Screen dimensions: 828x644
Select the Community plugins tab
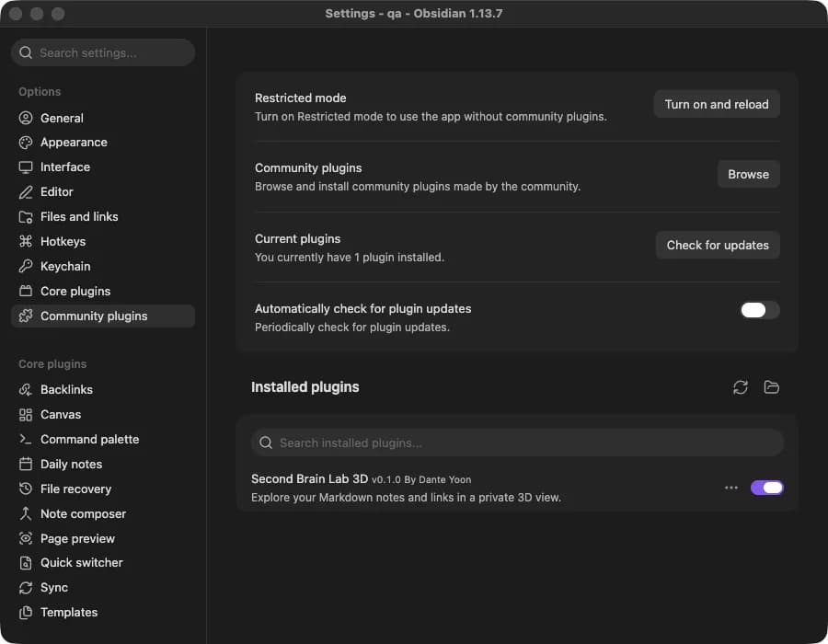coord(103,316)
